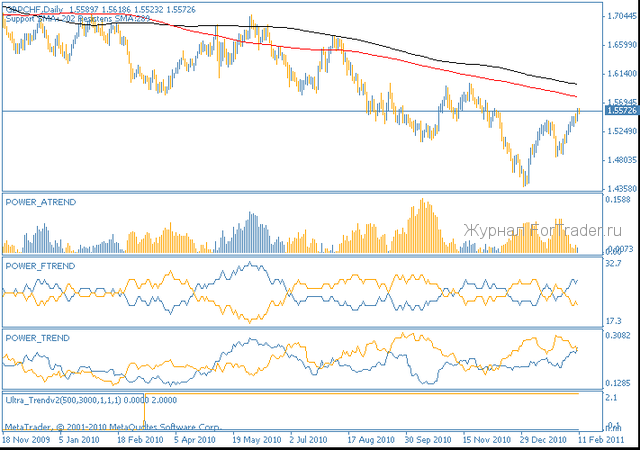Click the 5 Apr 2010 date label
Screen dimensions: 640x450
click(x=195, y=440)
